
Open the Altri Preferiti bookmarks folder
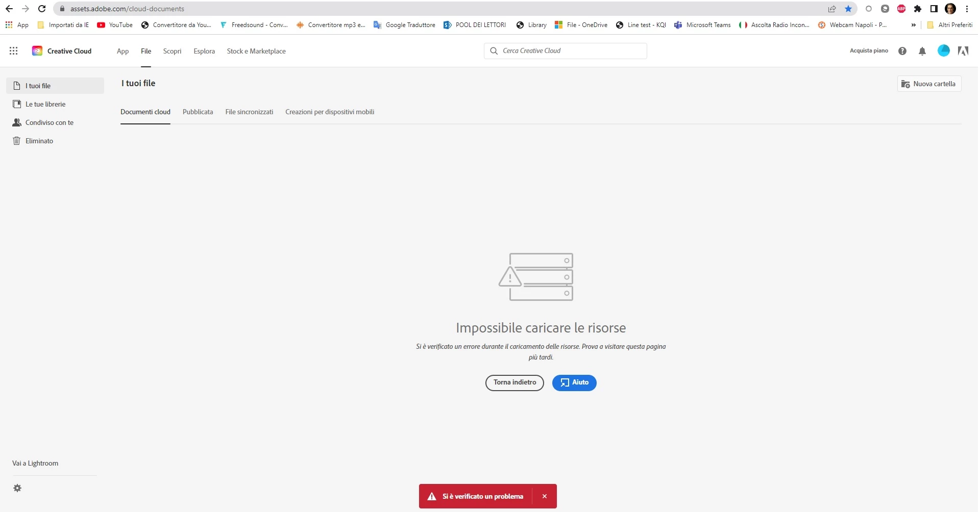(949, 25)
